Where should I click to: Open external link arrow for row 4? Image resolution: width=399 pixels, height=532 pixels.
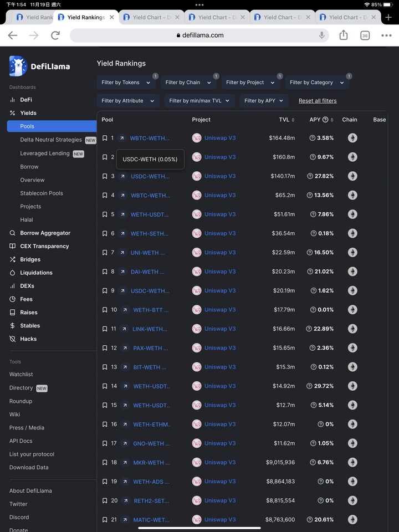[122, 196]
